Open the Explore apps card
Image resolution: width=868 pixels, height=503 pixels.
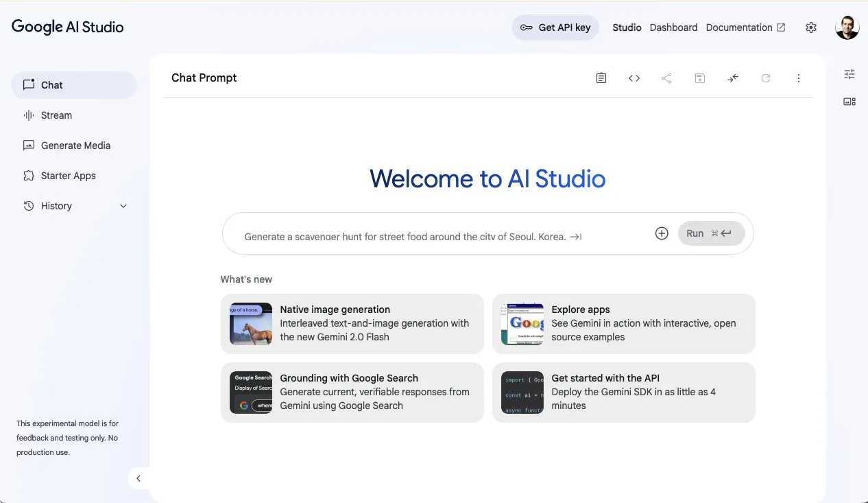click(624, 324)
